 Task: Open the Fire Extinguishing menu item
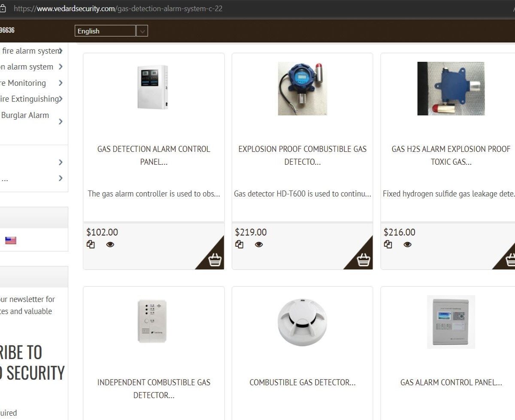[x=29, y=99]
